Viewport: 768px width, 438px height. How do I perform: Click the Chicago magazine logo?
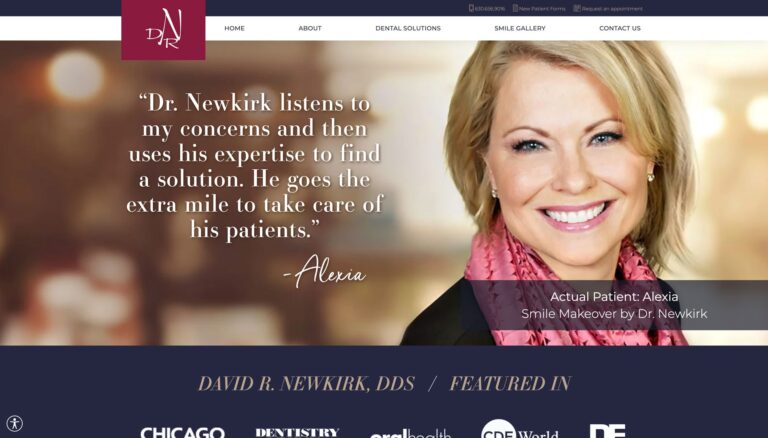tap(182, 432)
